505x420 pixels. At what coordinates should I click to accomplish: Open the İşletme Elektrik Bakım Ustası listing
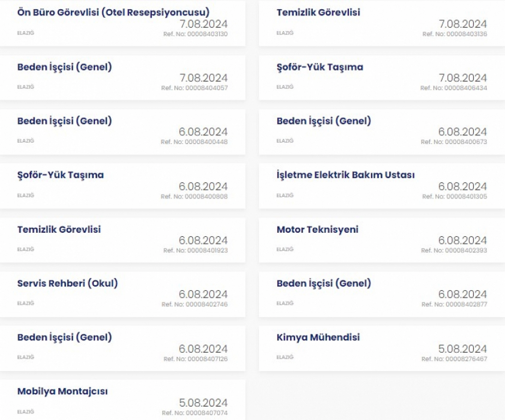[x=346, y=175]
